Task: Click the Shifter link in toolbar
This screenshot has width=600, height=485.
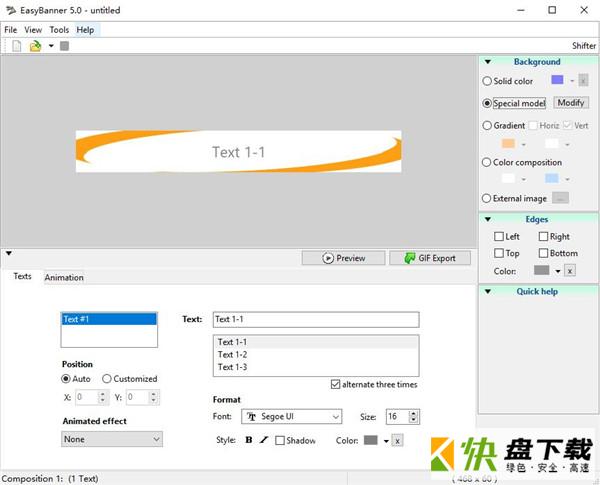Action: pos(584,46)
